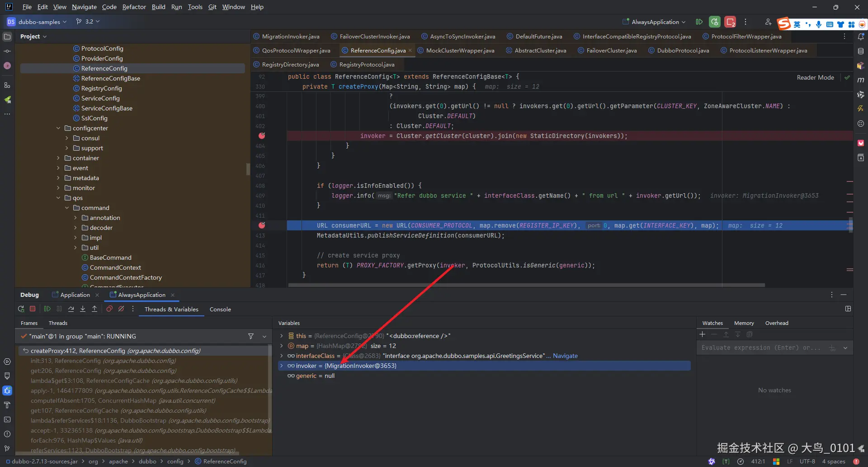Collapse the configcenter folder
Image resolution: width=868 pixels, height=467 pixels.
click(58, 128)
